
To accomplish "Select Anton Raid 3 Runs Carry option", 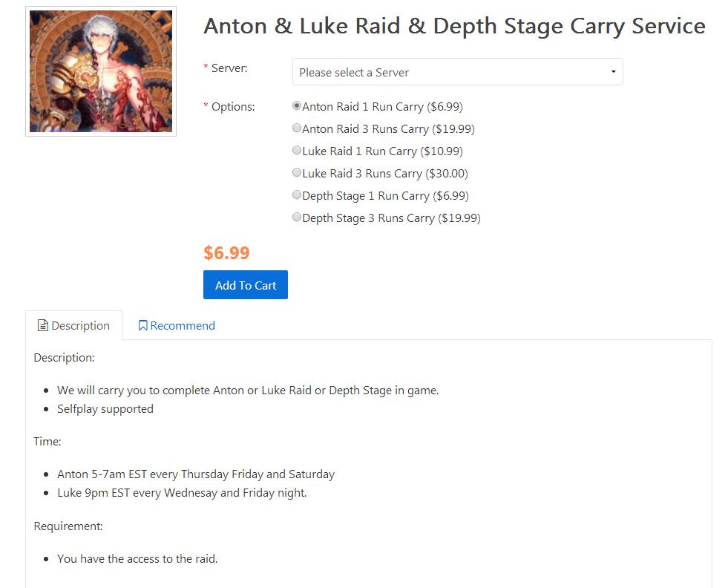I will click(297, 128).
